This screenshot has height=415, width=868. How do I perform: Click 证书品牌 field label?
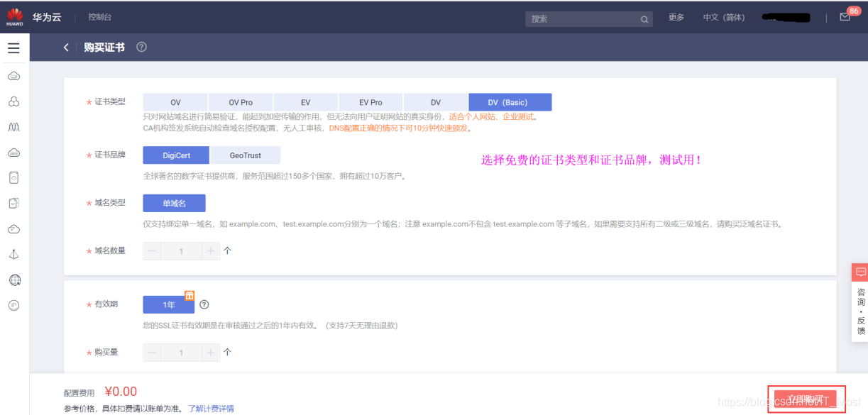pos(110,155)
